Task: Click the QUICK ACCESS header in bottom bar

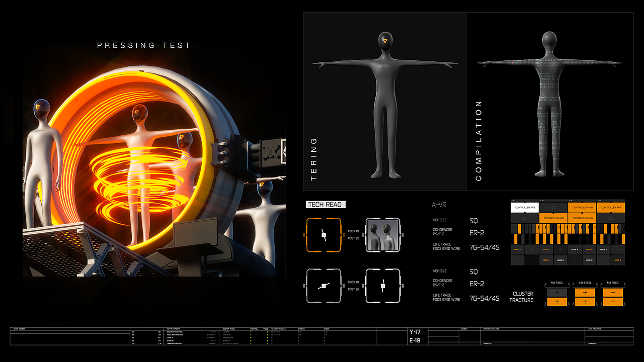Action: (x=19, y=329)
